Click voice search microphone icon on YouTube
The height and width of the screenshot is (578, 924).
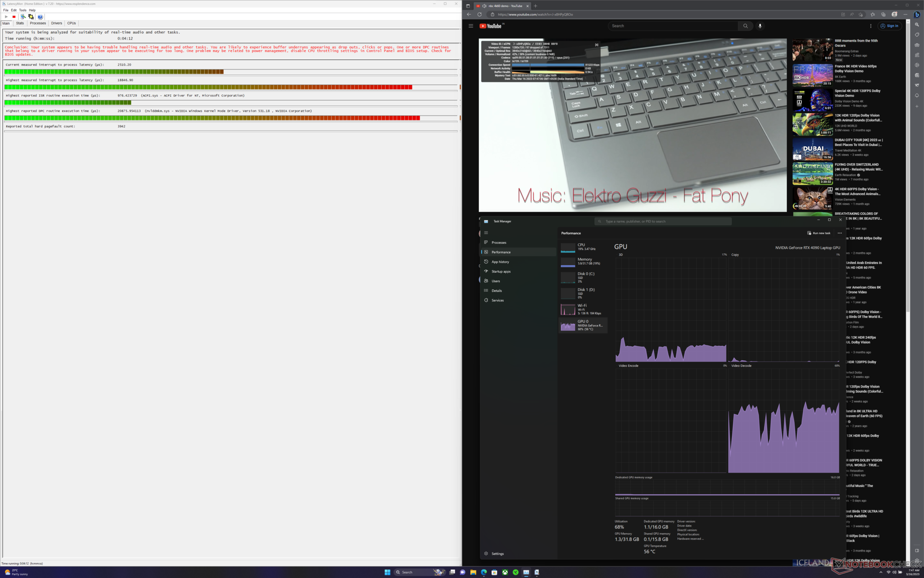(760, 26)
